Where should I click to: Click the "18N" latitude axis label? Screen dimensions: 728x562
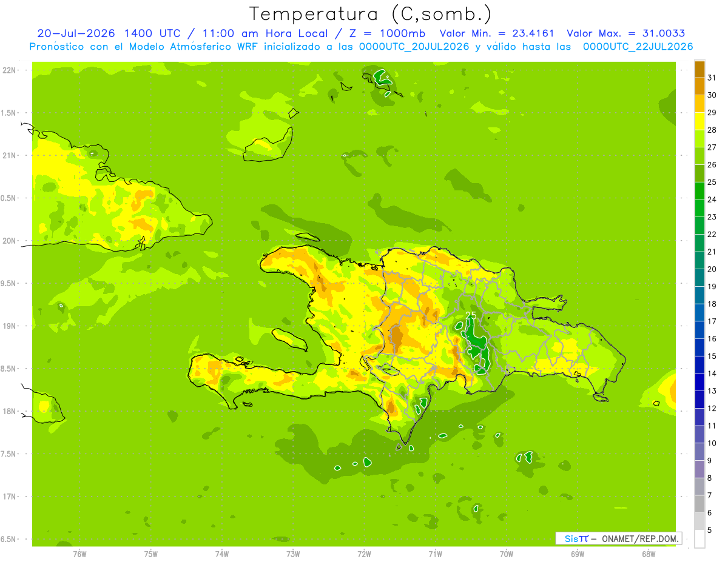pyautogui.click(x=10, y=411)
